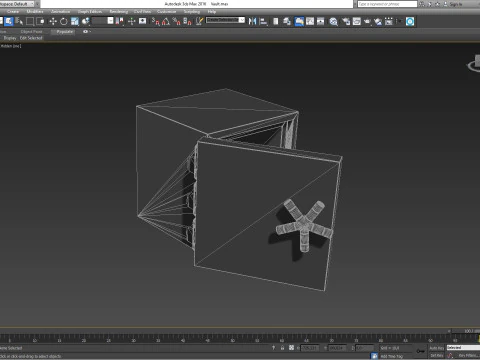
Task: Expand the ribbon display options eye dropdown
Action: tap(87, 32)
